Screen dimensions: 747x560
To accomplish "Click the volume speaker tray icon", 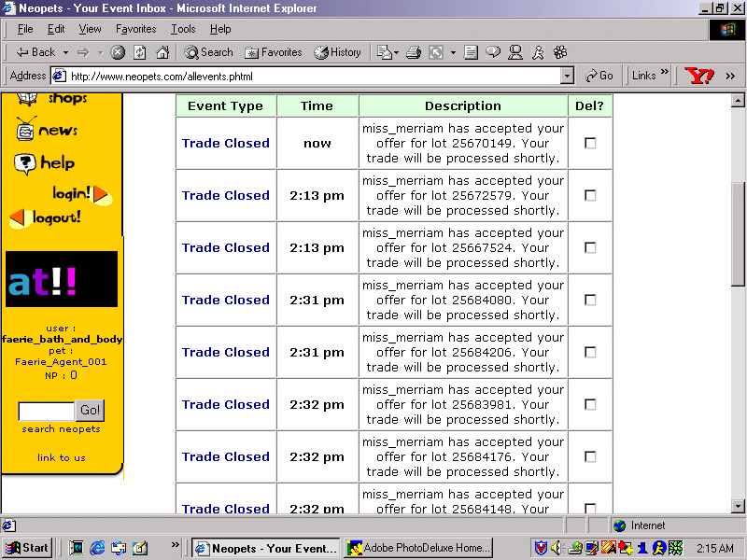I will point(556,548).
